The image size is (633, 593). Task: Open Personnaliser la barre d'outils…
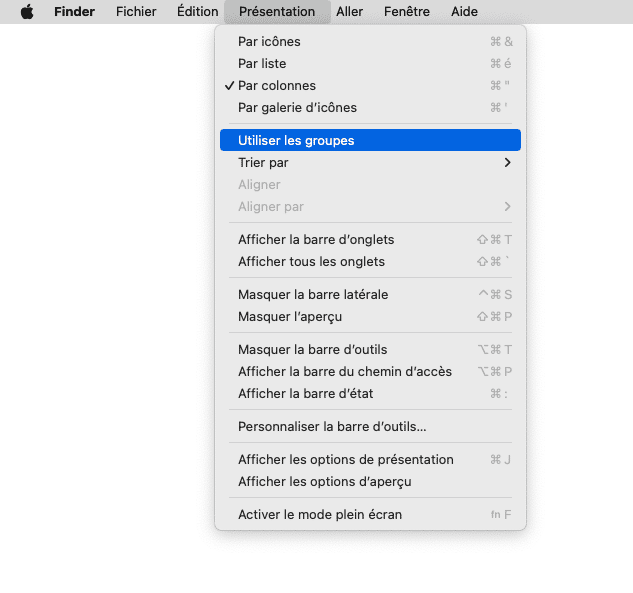coord(370,426)
